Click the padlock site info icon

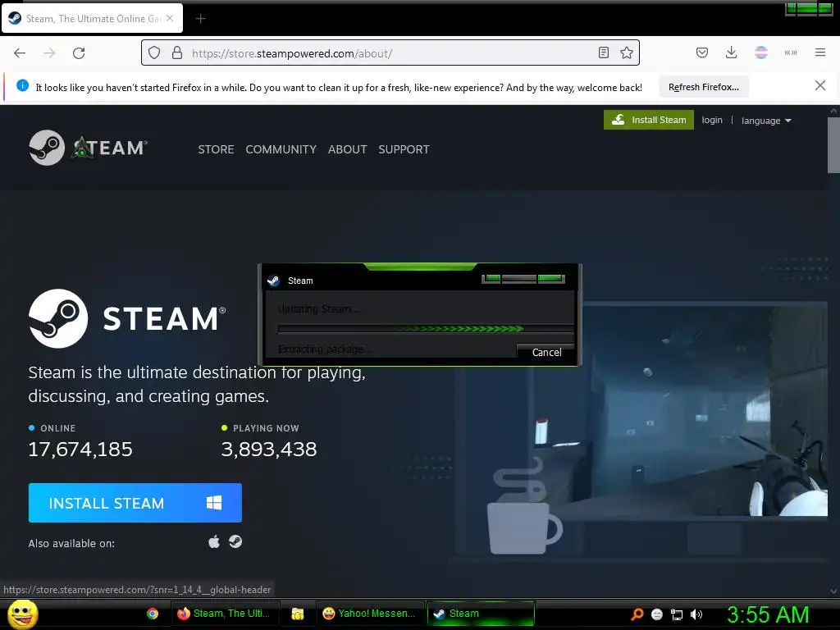(x=177, y=53)
